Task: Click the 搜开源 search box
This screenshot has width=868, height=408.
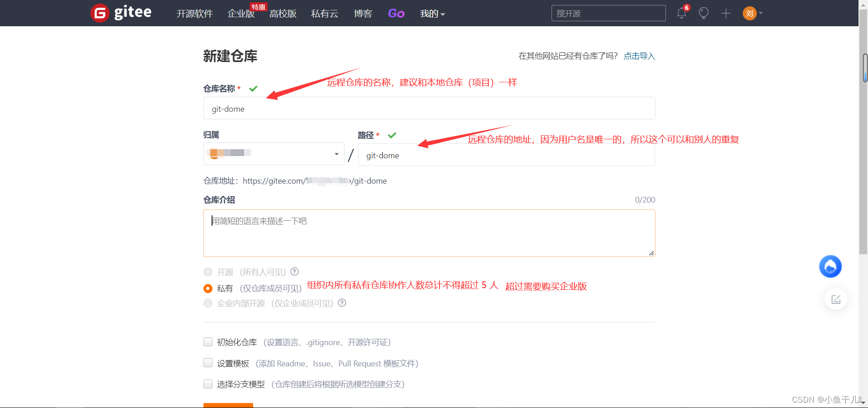Action: 609,13
